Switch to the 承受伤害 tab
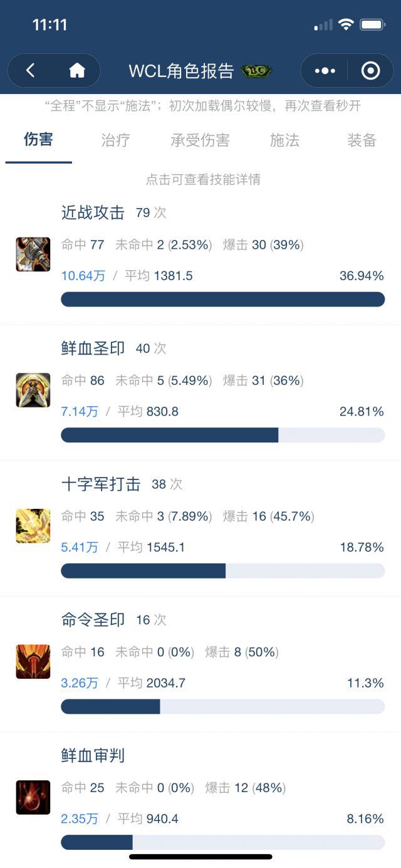Viewport: 401px width, 868px height. [200, 140]
